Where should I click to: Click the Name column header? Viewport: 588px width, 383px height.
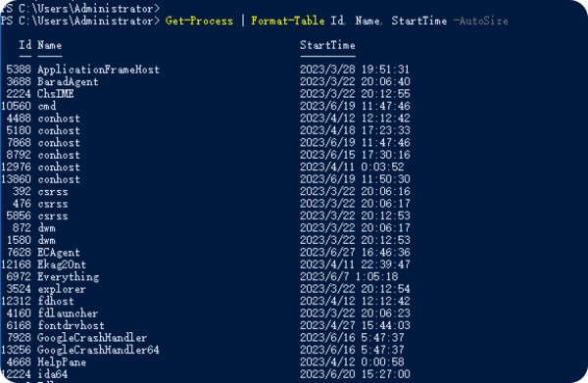point(50,45)
